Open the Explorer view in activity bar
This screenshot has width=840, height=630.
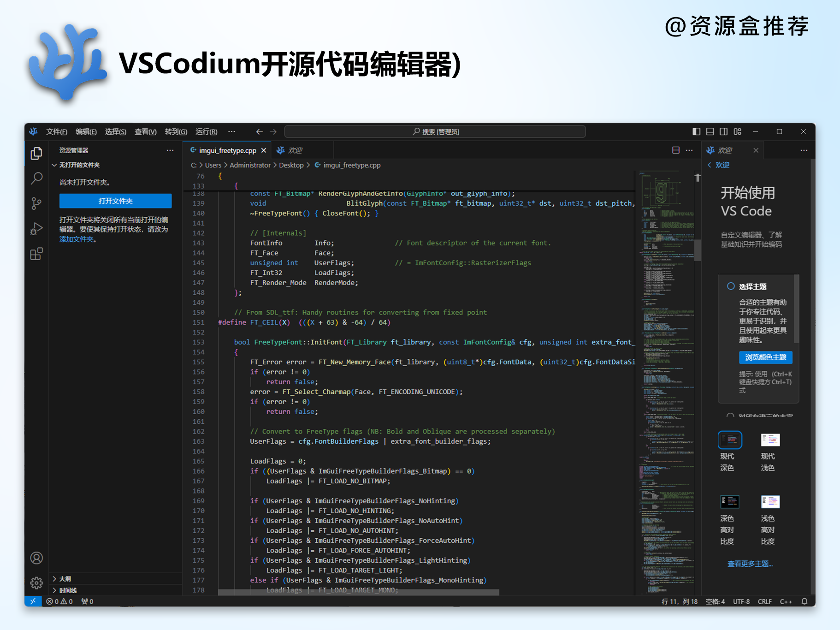tap(36, 153)
